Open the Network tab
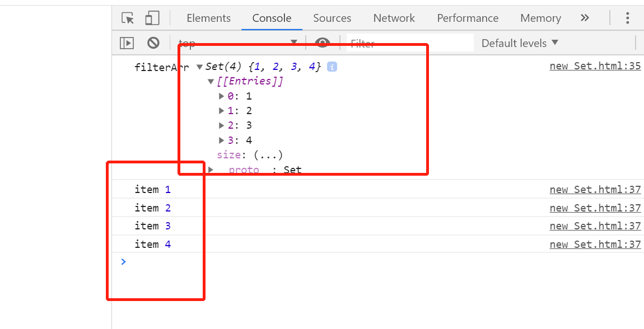644x329 pixels. pyautogui.click(x=394, y=18)
